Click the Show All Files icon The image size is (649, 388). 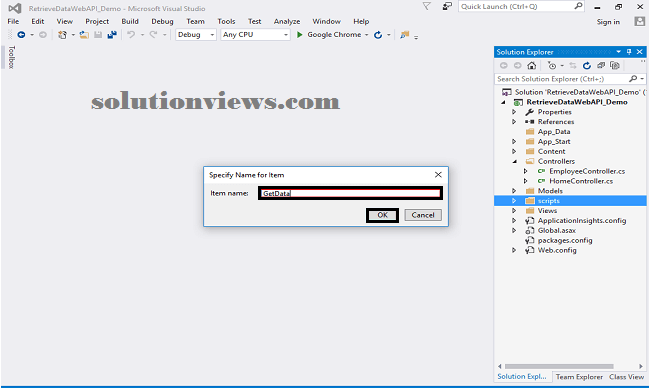click(615, 65)
